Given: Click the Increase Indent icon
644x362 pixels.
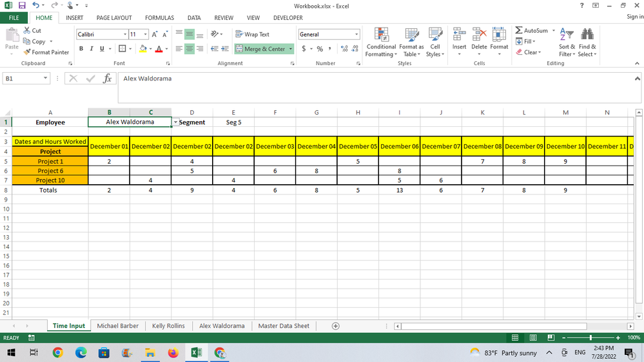Looking at the screenshot, I should pyautogui.click(x=225, y=48).
